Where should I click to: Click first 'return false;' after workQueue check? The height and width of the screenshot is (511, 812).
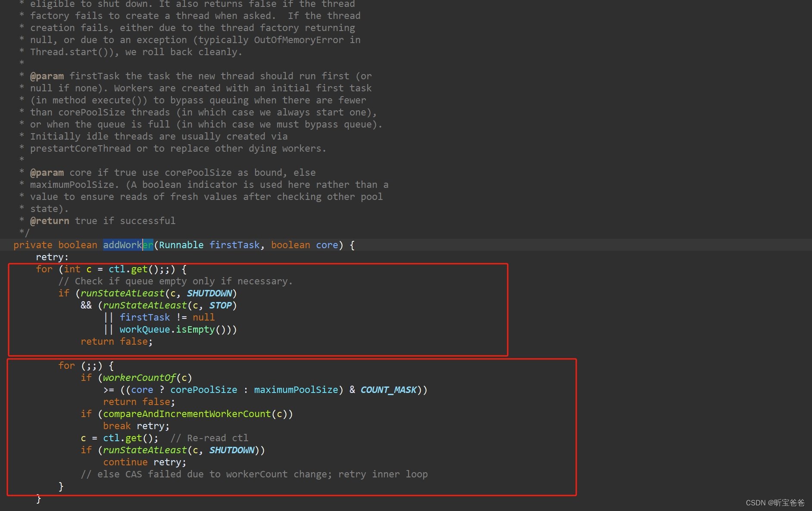117,341
